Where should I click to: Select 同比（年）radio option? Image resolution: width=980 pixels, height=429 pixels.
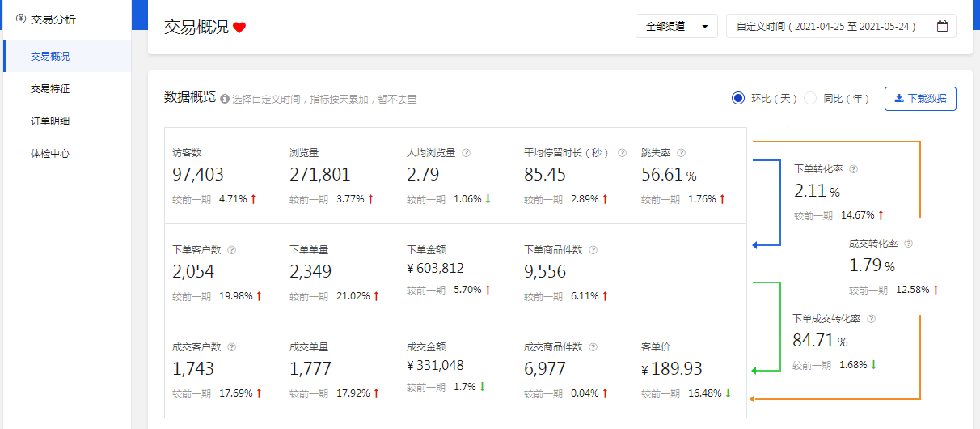point(809,98)
